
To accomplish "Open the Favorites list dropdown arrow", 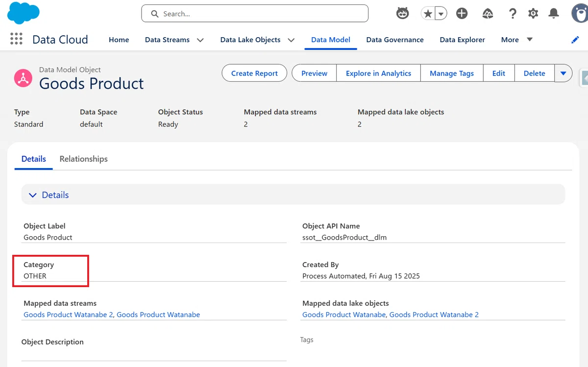I will [441, 14].
